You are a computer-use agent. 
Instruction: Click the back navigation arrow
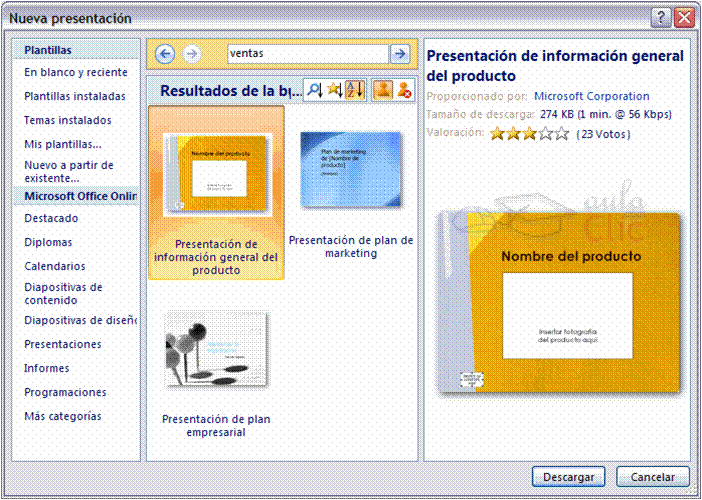[165, 54]
